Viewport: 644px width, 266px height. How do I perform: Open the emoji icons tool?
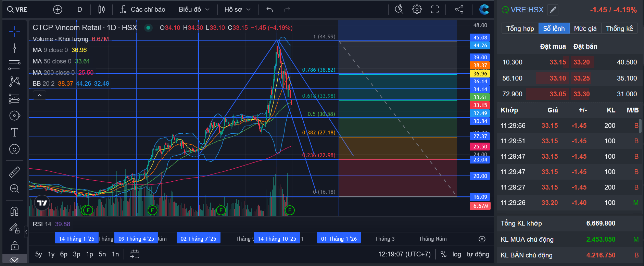pos(14,149)
